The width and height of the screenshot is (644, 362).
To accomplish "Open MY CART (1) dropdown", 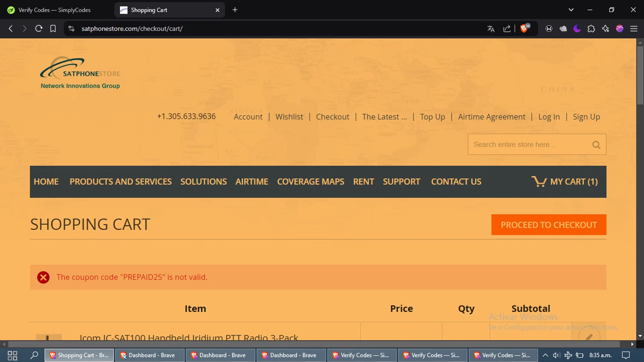I will point(565,182).
